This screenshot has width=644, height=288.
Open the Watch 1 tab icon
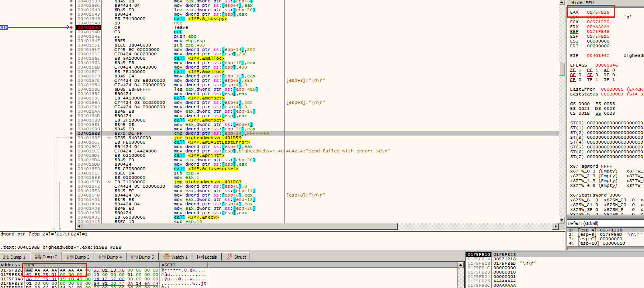[166, 257]
